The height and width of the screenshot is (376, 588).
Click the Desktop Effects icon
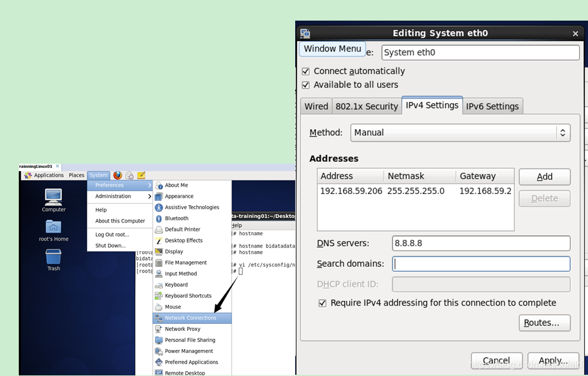[159, 241]
